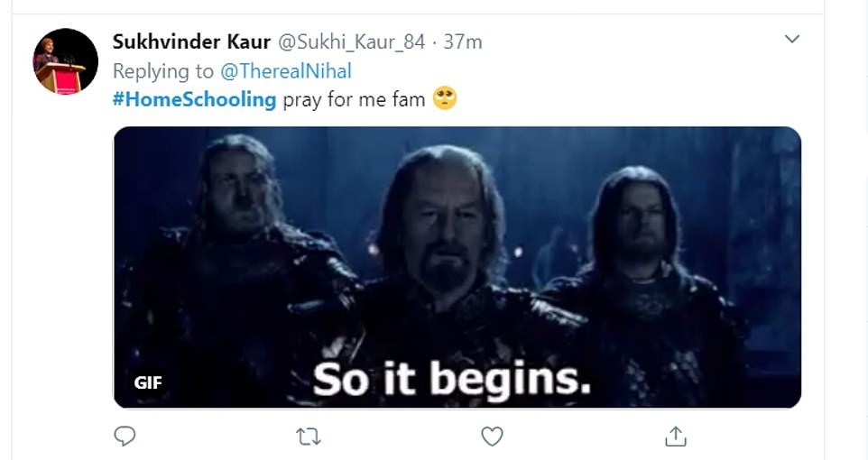
Task: Open Sukhvinder Kaur's profile picture
Action: (65, 61)
